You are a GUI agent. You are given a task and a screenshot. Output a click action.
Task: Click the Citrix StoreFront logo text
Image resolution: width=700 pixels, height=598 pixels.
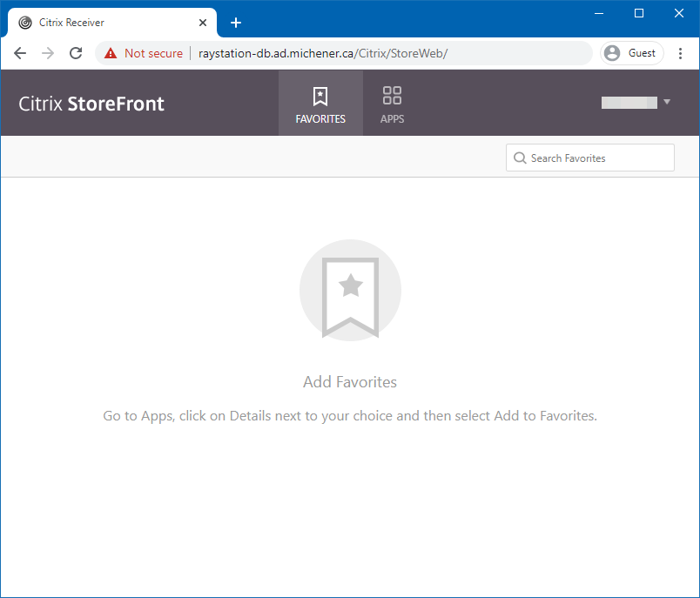pyautogui.click(x=91, y=104)
